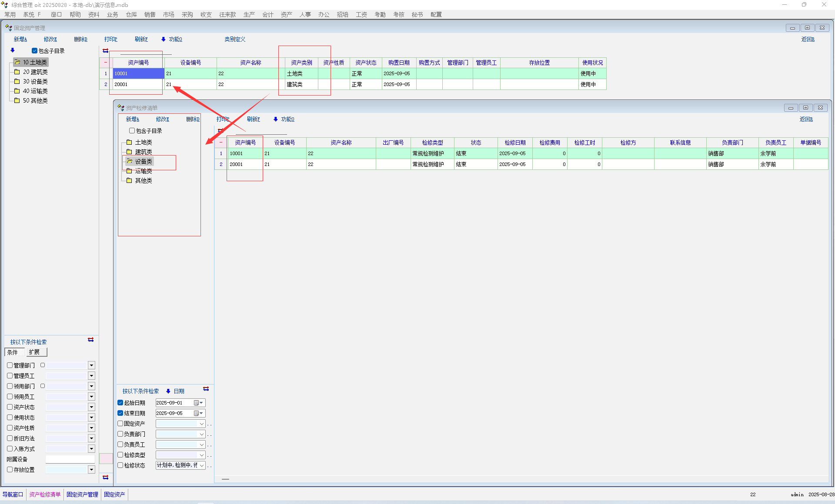Click the 附属设备 text input field

(x=70, y=459)
